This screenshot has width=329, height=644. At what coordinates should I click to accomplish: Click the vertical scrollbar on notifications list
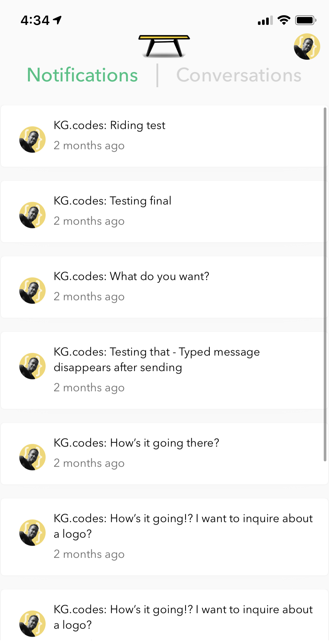click(325, 285)
